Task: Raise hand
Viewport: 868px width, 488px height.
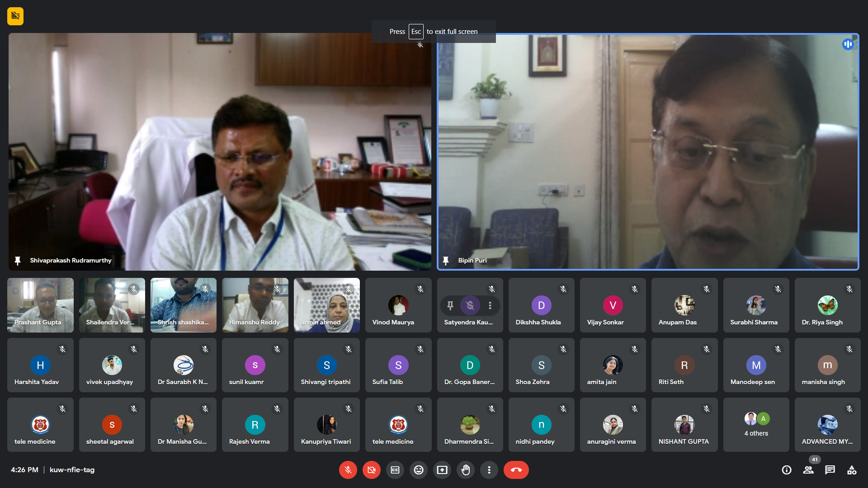Action: [466, 470]
